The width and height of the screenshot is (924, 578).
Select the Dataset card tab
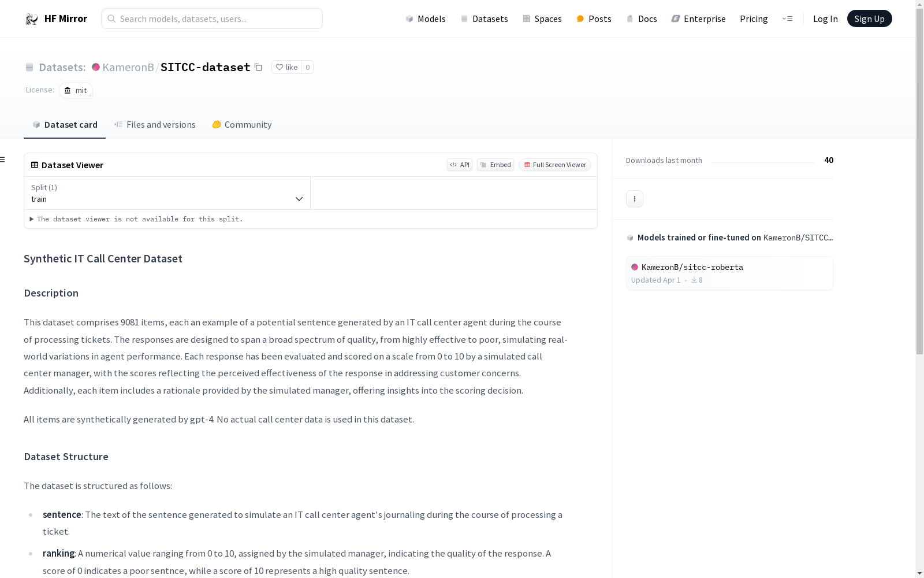tap(65, 125)
